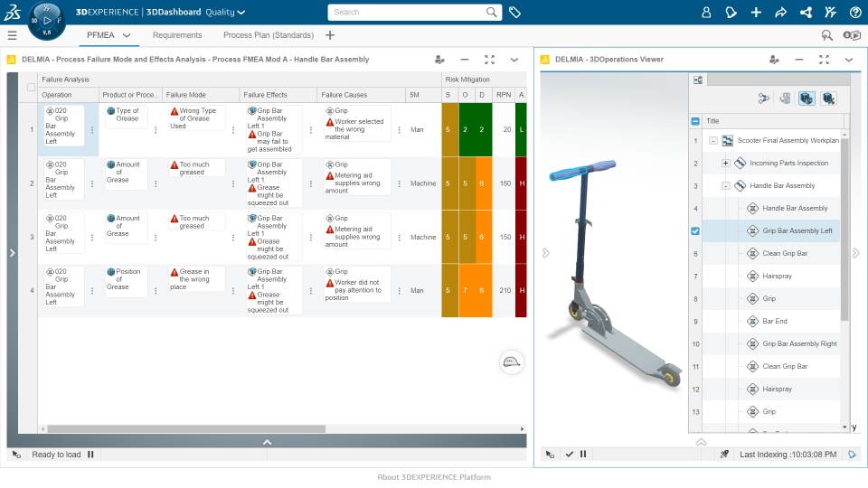Open the Process Plan (Standards) tab
Screen dimensions: 868x488
point(269,35)
